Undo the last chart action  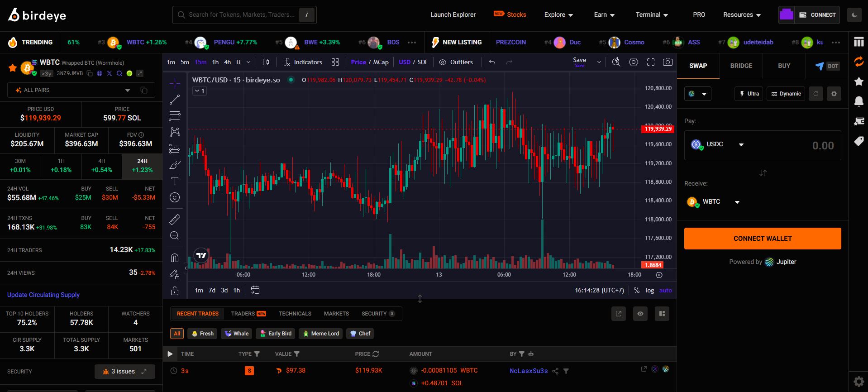(x=492, y=62)
